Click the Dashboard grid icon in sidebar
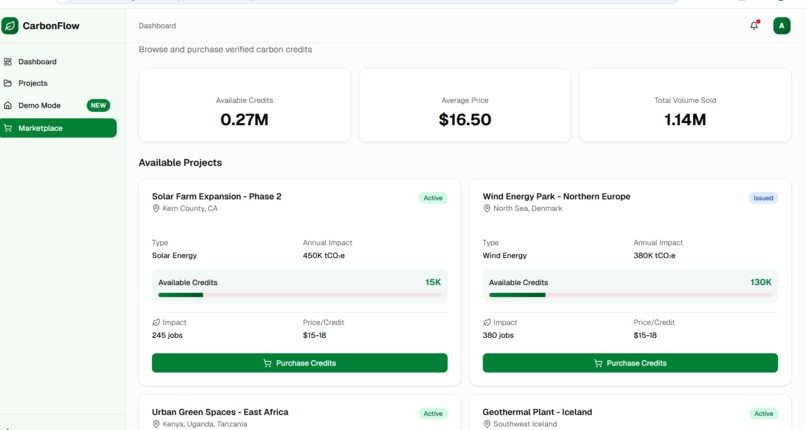The image size is (806, 430). [x=8, y=62]
